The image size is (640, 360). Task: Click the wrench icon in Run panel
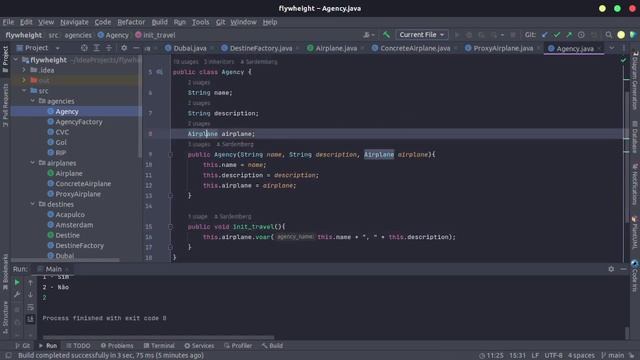[x=17, y=295]
